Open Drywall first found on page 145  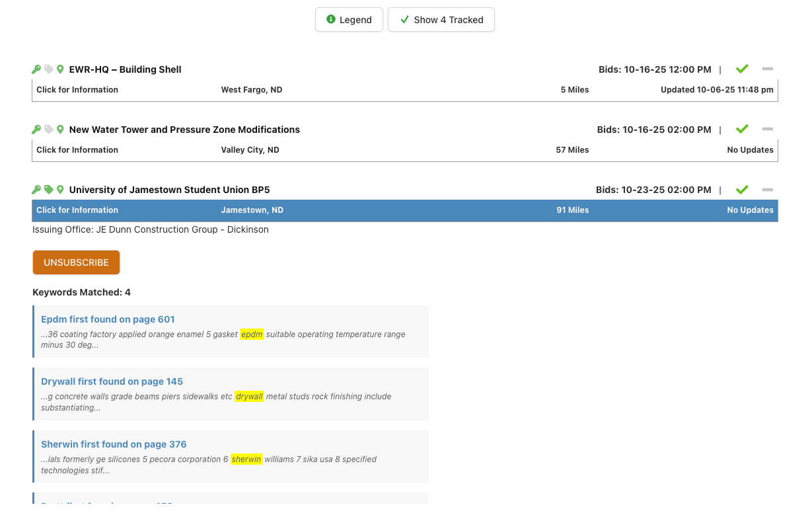(x=112, y=381)
